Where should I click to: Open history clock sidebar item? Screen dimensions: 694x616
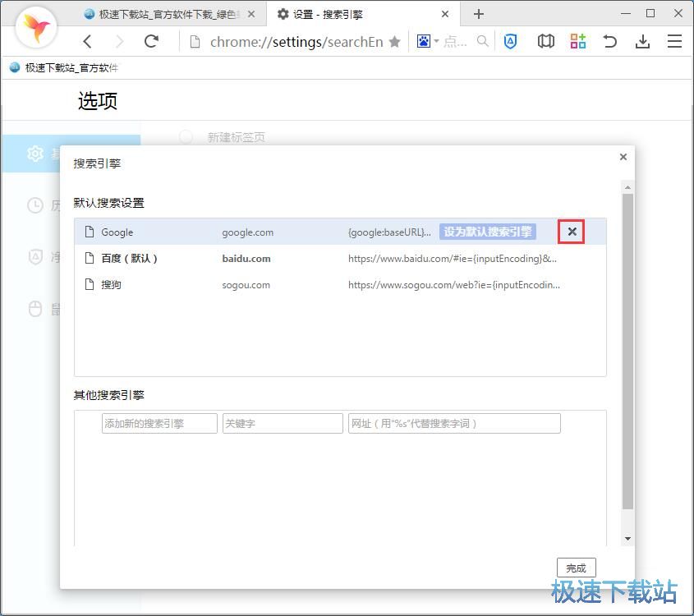(35, 205)
